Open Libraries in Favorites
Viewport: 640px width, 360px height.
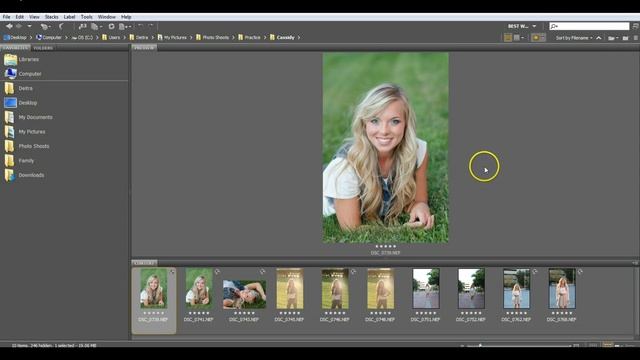pyautogui.click(x=22, y=60)
